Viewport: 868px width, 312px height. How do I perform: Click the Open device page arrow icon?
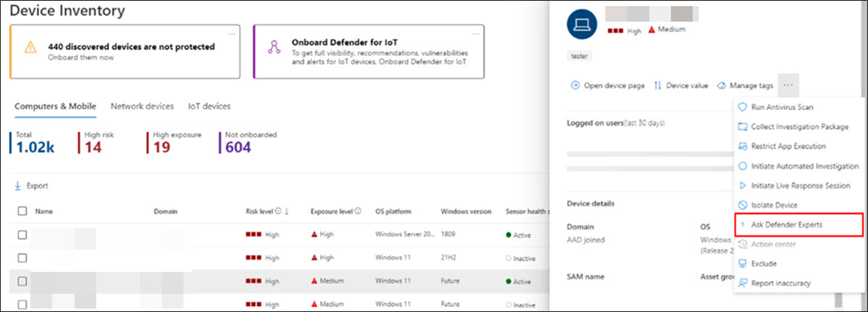pyautogui.click(x=575, y=86)
